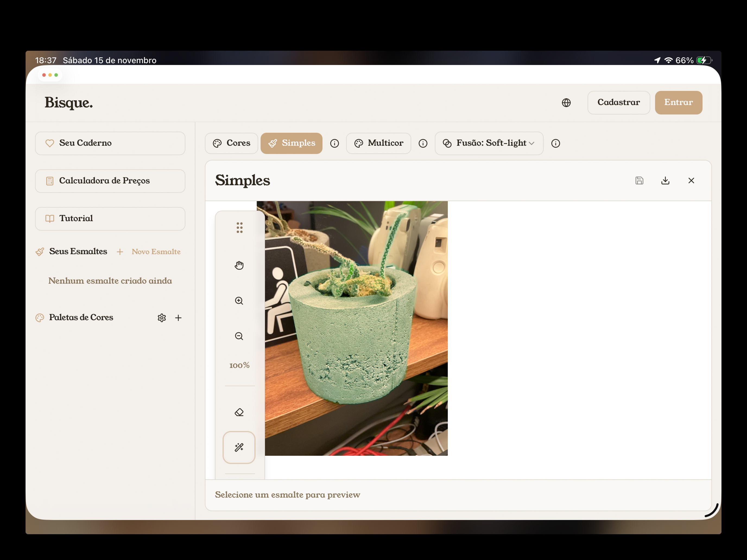
Task: Show info for Fusão blend mode
Action: click(x=556, y=144)
